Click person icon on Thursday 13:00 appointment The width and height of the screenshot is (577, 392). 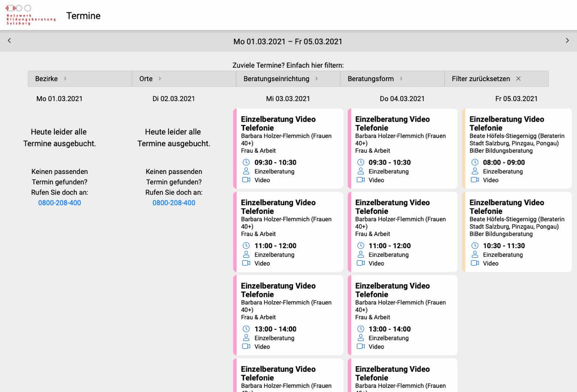pos(361,338)
